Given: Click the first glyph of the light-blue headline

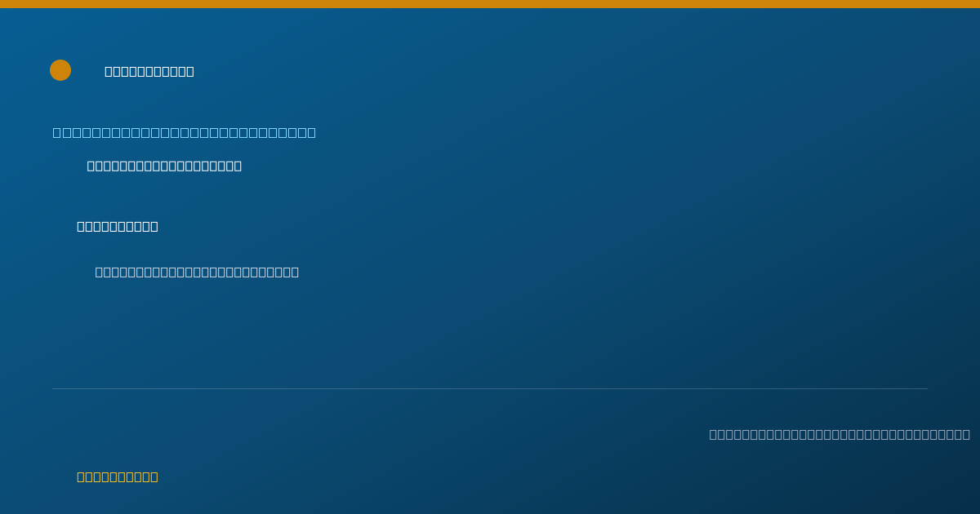Looking at the screenshot, I should [56, 132].
